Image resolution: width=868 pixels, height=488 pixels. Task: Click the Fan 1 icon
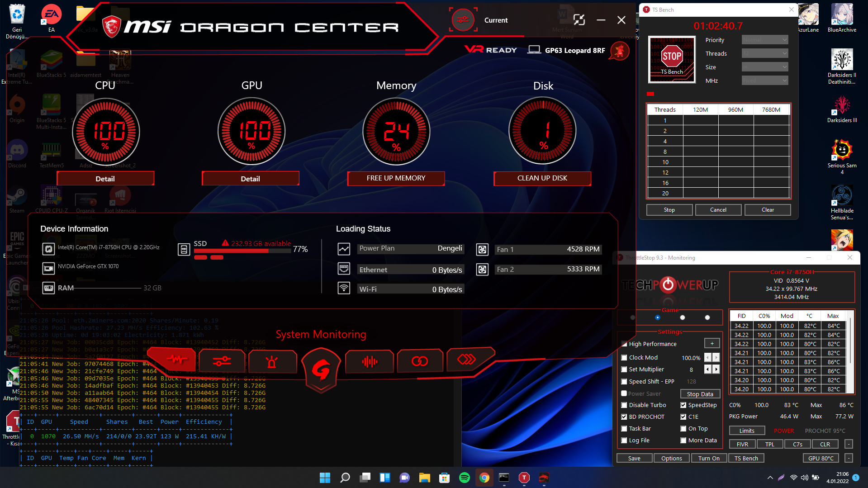pos(482,249)
